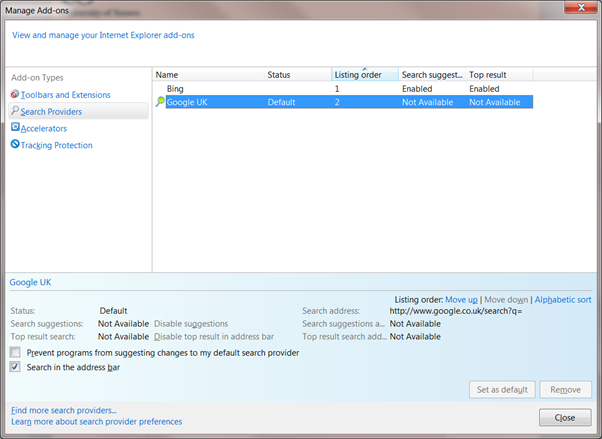
Task: Open Toolbars and Extensions add-on type
Action: (65, 94)
